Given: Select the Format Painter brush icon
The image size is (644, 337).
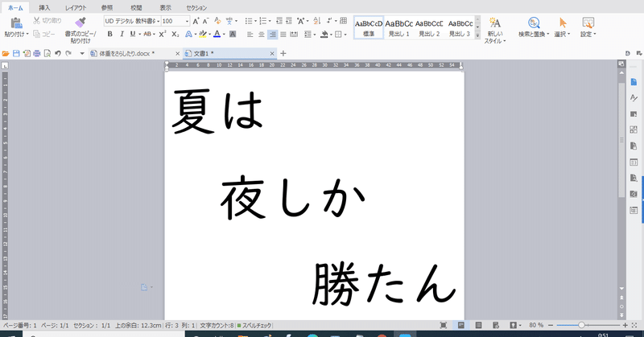Looking at the screenshot, I should pyautogui.click(x=80, y=23).
